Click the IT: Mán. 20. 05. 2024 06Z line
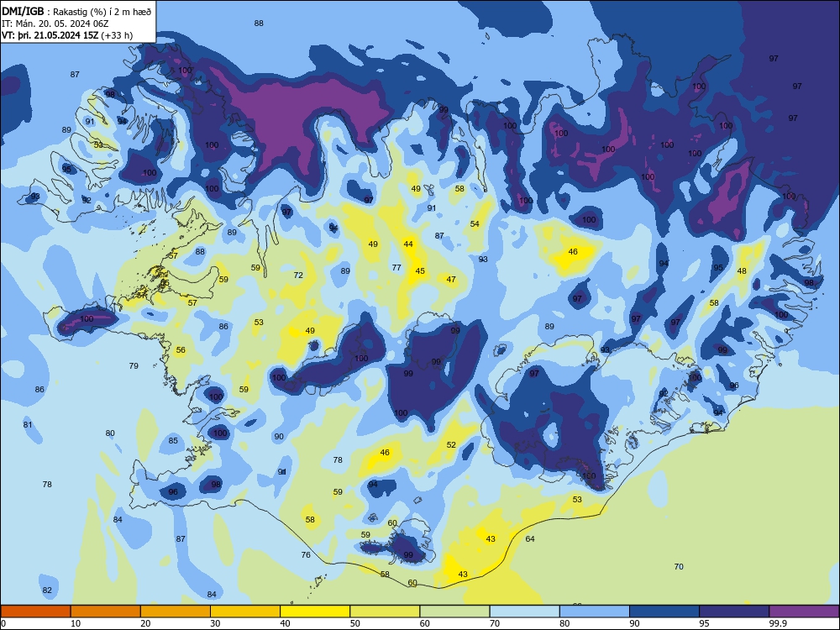 pos(55,24)
